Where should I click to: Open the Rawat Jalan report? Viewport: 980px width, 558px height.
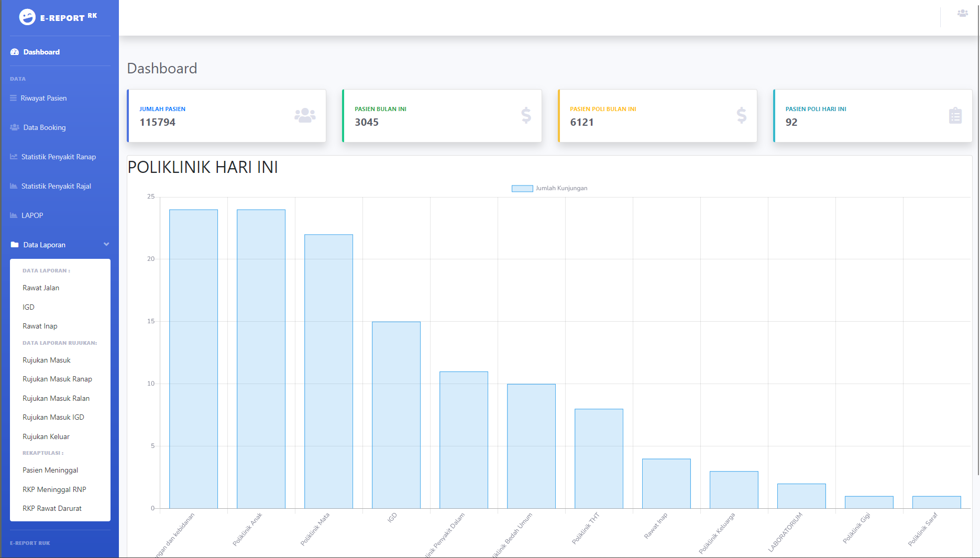pyautogui.click(x=41, y=288)
